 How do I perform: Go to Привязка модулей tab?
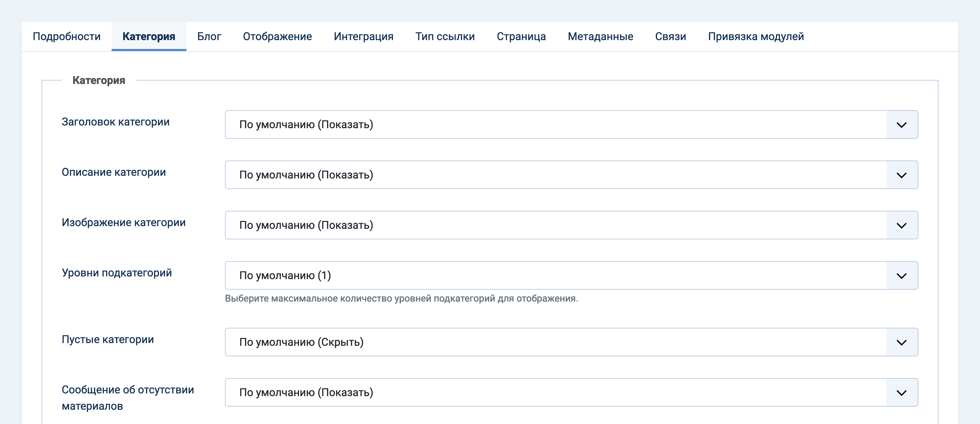pos(755,36)
